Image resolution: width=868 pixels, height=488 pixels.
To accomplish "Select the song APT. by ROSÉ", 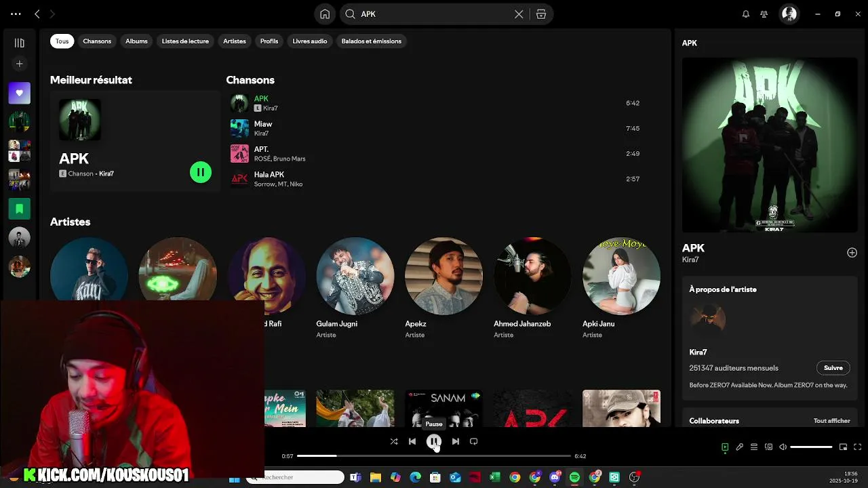I will [x=435, y=154].
